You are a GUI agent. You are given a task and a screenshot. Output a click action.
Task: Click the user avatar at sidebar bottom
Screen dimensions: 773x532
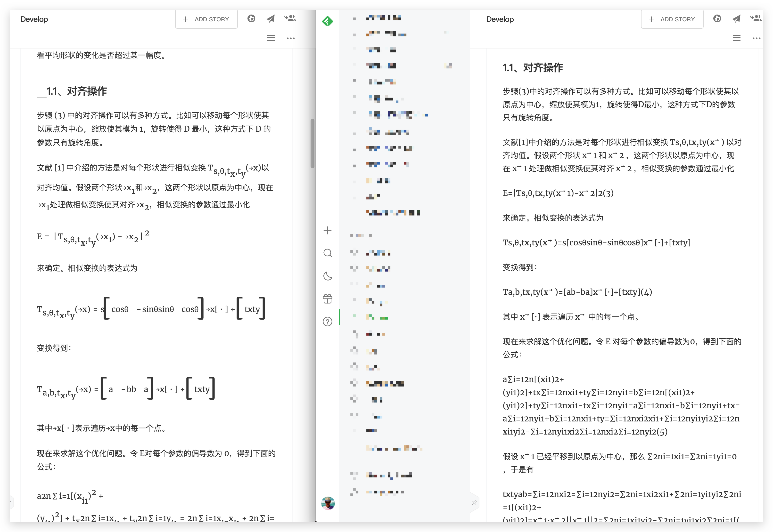click(328, 503)
